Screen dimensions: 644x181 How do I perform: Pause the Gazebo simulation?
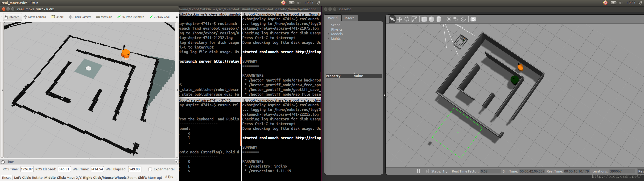[x=418, y=171]
